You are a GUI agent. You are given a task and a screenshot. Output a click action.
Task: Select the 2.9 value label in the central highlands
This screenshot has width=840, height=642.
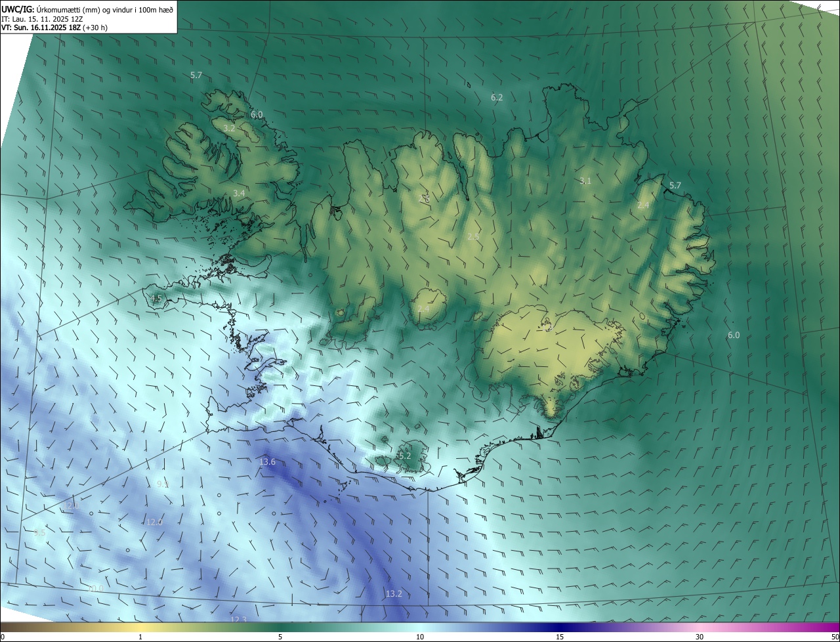(473, 236)
